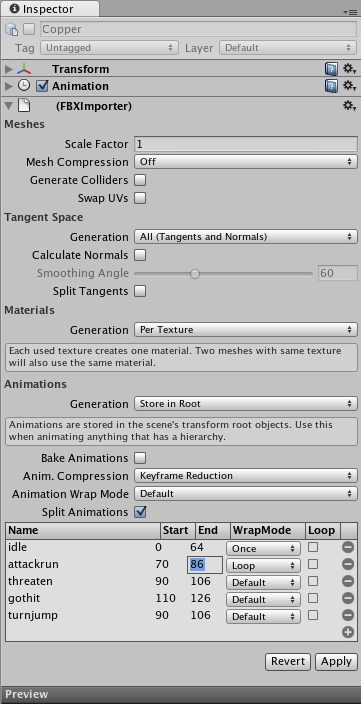Enable Calculate Normals checkbox

point(141,255)
